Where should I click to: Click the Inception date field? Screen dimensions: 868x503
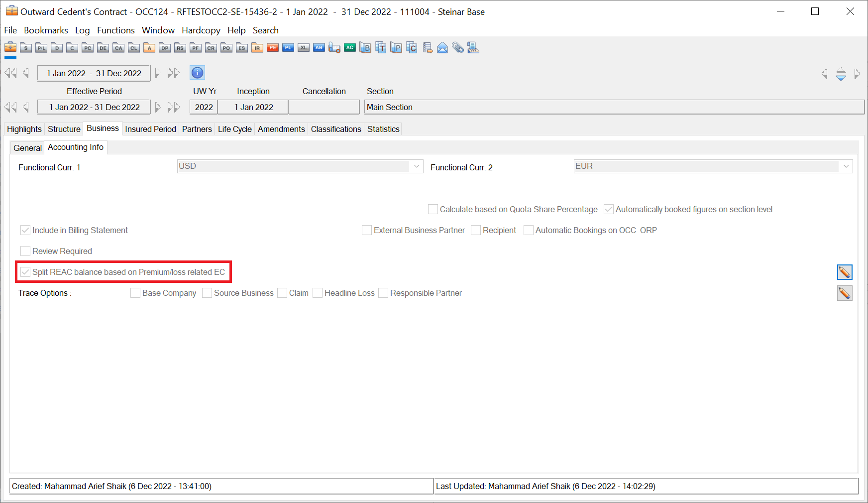click(x=253, y=107)
